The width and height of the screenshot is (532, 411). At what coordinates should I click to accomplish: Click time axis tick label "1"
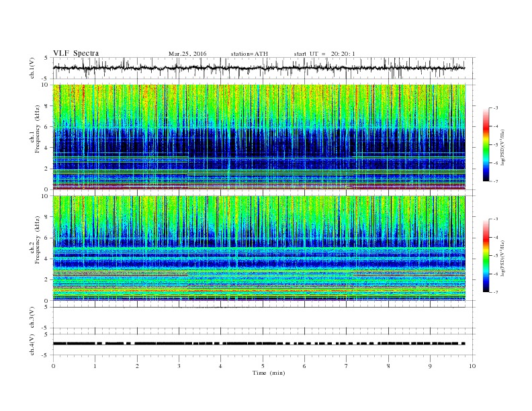coord(95,366)
